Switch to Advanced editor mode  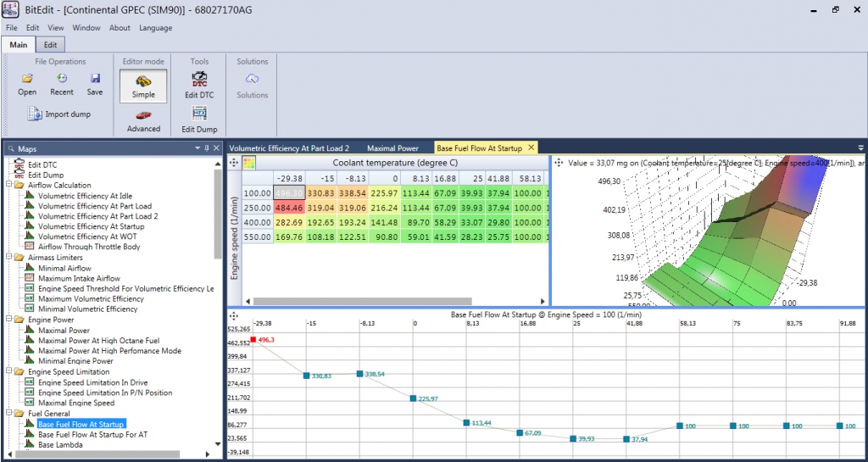[x=143, y=122]
